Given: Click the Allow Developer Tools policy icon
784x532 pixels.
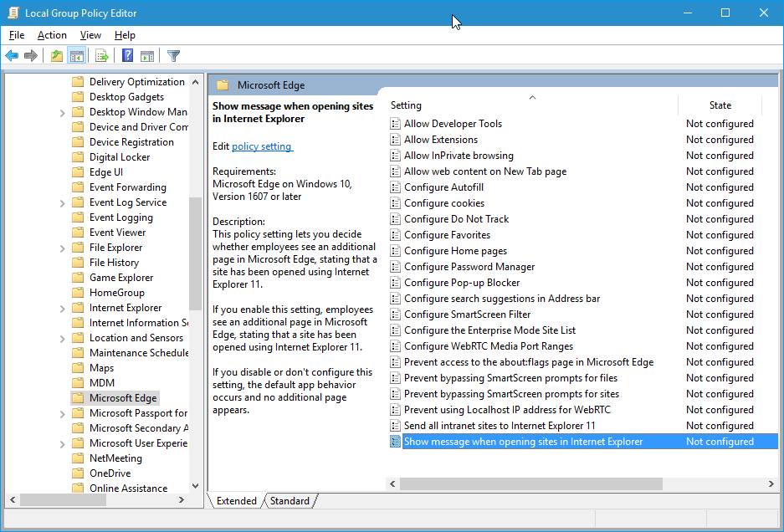Looking at the screenshot, I should (395, 124).
